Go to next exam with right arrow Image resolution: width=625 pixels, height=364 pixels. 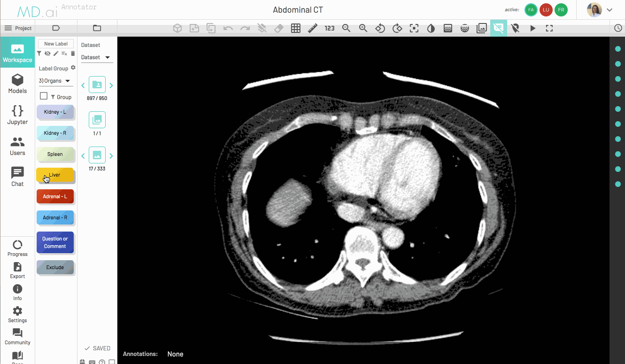click(x=111, y=85)
